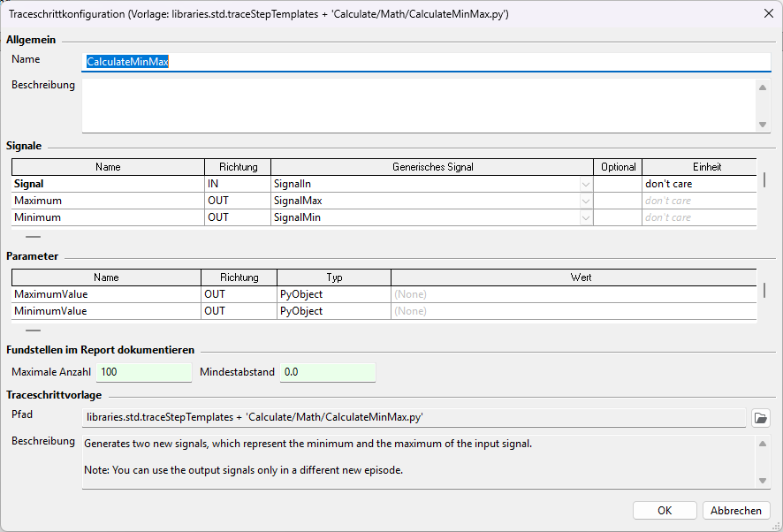Click the scroll-up arrow of the Allgemein Beschreibung box
Viewport: 783px width, 532px height.
[x=763, y=87]
